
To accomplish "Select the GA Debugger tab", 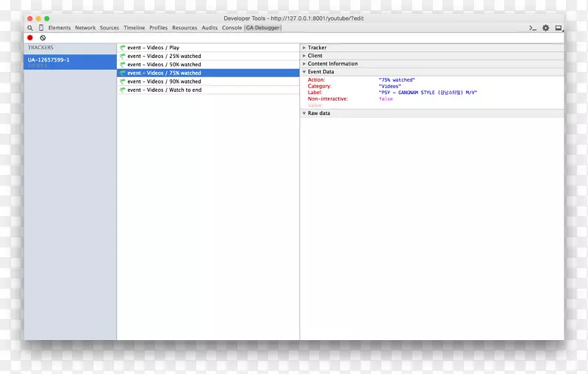I will tap(262, 28).
